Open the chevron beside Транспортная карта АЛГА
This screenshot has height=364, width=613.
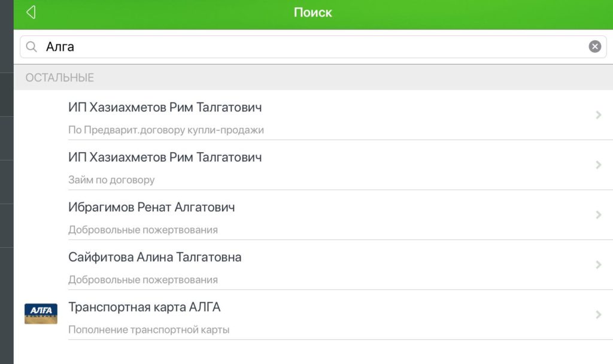598,315
